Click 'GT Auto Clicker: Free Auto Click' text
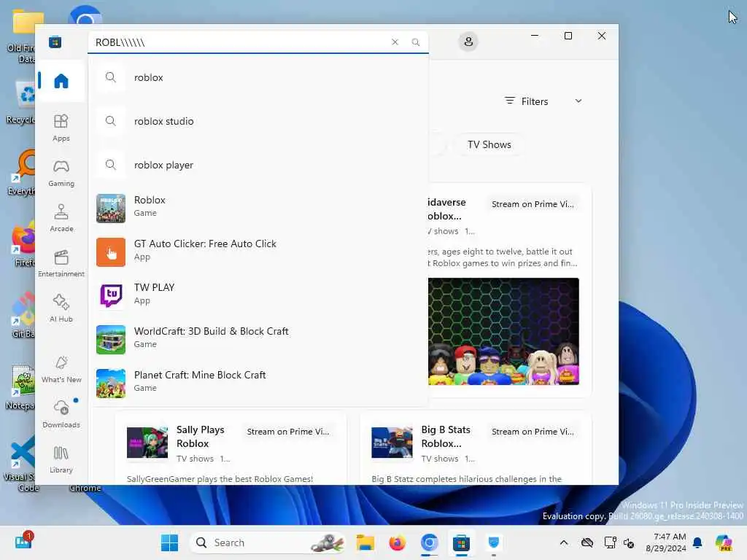747x560 pixels. point(205,244)
